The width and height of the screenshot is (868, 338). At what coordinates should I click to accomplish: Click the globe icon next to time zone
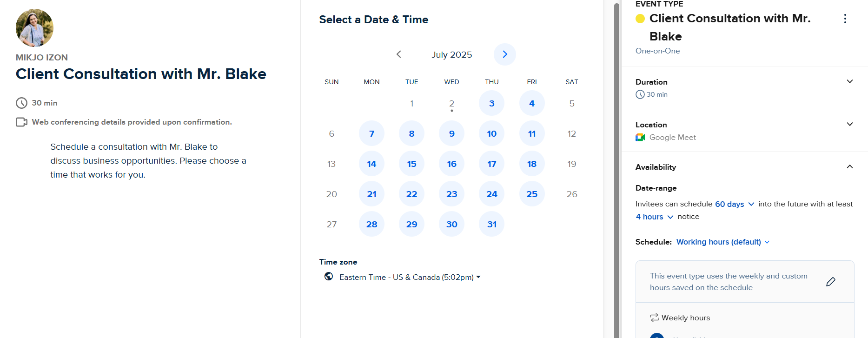point(329,276)
